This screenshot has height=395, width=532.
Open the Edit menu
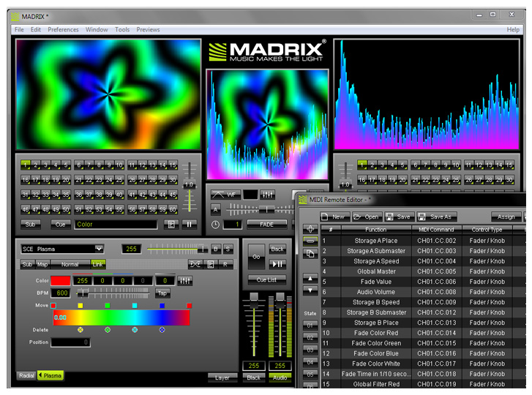tap(36, 29)
